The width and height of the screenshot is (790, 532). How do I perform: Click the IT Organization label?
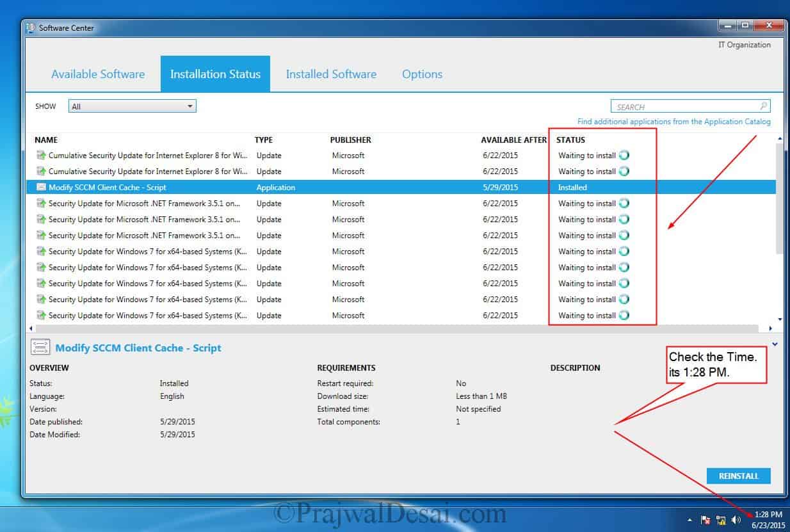point(745,45)
